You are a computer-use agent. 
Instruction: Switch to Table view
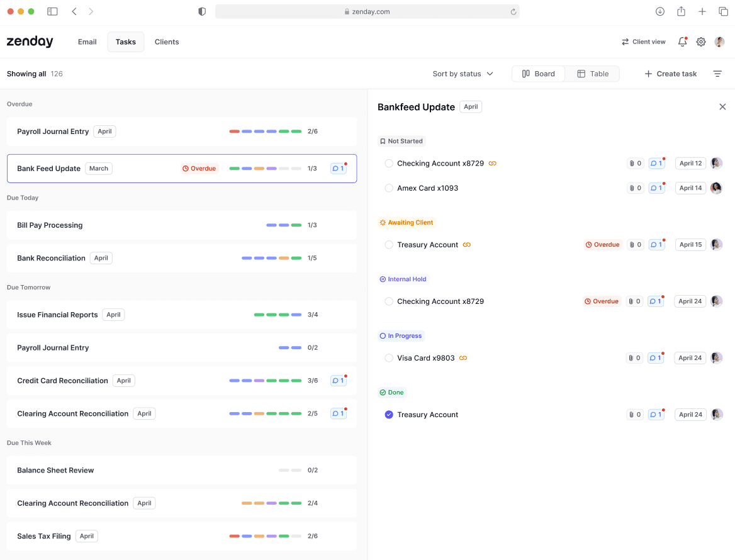click(x=593, y=74)
